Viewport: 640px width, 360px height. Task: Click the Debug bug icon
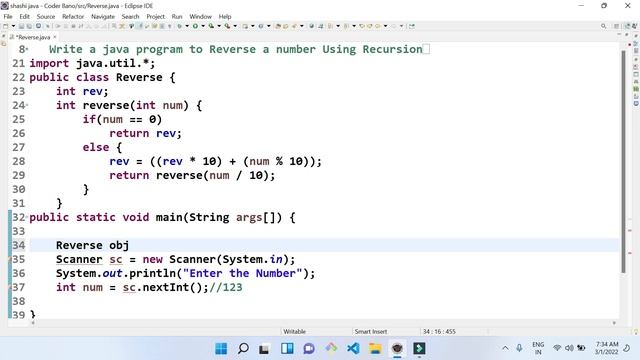(x=179, y=26)
